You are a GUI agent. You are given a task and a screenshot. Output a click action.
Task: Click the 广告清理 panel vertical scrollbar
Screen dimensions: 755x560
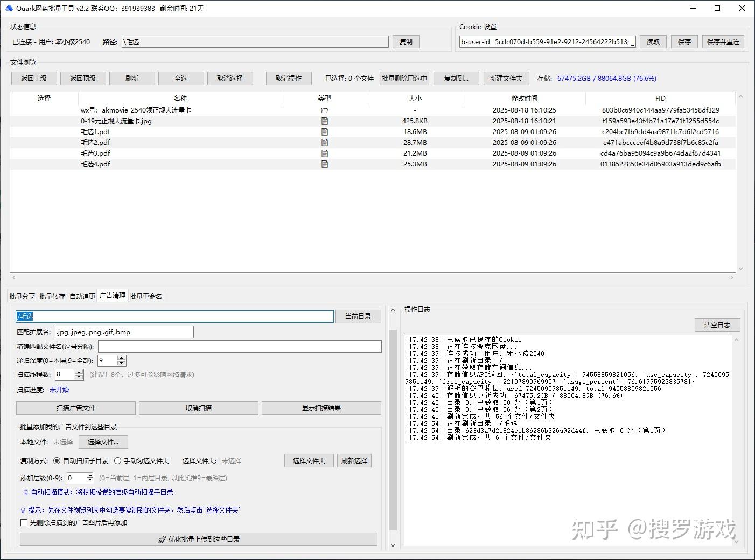click(x=393, y=431)
